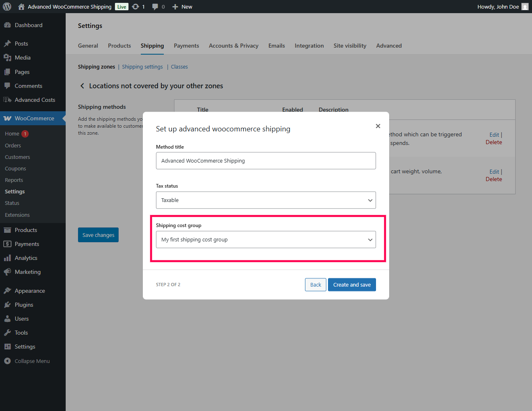Open the comments bubble icon
532x411 pixels.
[155, 7]
